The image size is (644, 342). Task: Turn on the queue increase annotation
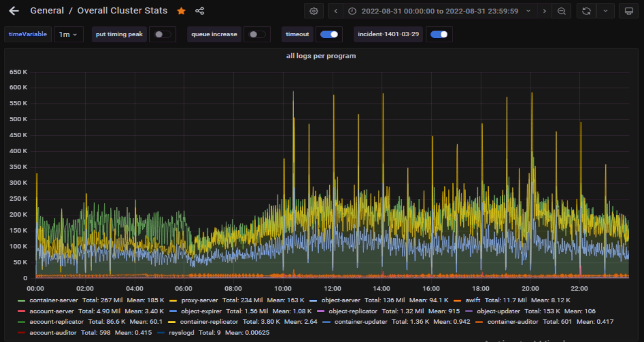pyautogui.click(x=257, y=34)
